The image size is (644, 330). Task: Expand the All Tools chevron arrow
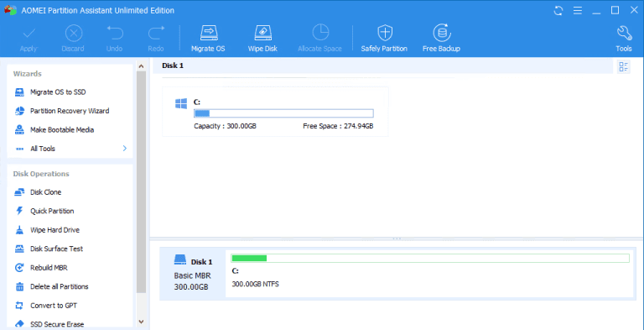pos(125,149)
